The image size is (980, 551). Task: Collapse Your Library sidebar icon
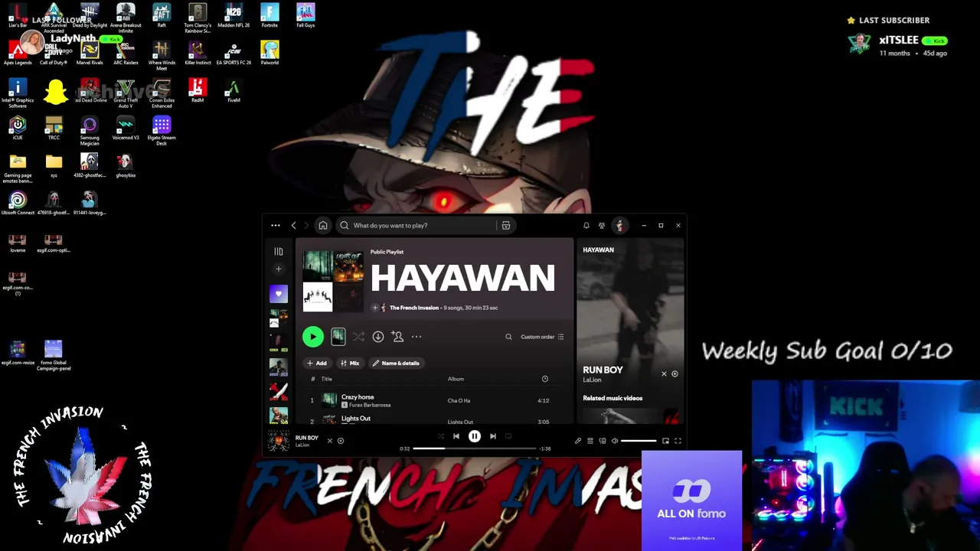(279, 251)
